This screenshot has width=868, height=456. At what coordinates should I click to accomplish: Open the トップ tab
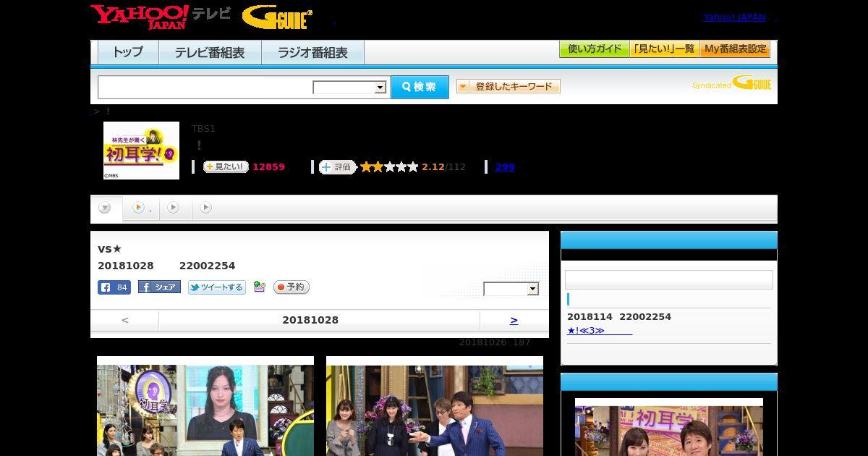click(x=128, y=52)
